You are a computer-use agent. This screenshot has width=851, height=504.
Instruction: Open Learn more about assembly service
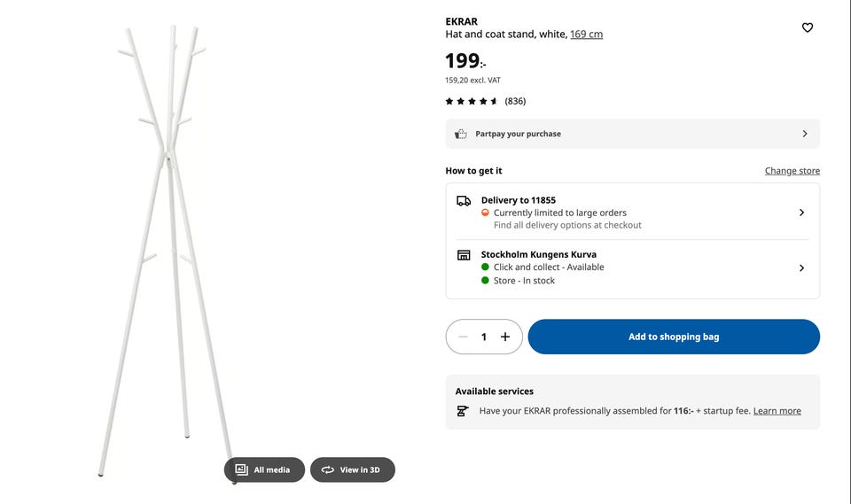[x=777, y=411]
